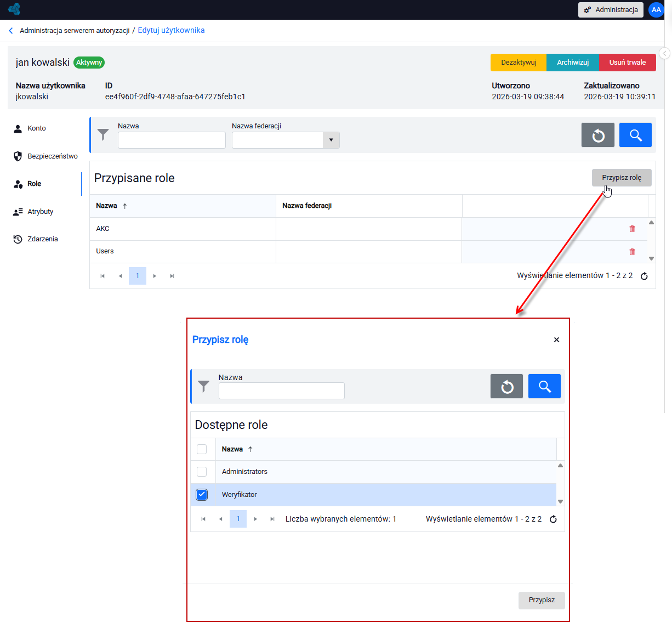The width and height of the screenshot is (672, 622).
Task: Follow the Administracja serwerem autoryzacji breadcrumb
Action: coord(75,31)
